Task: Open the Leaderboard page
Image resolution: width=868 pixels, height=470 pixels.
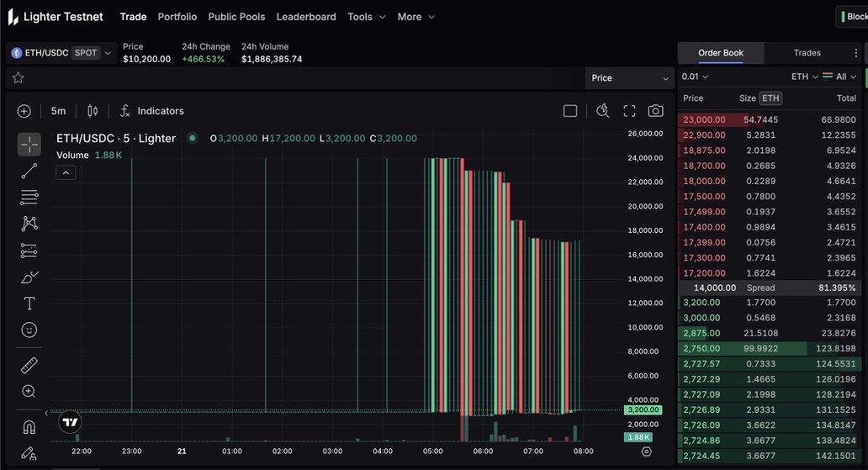Action: tap(306, 17)
